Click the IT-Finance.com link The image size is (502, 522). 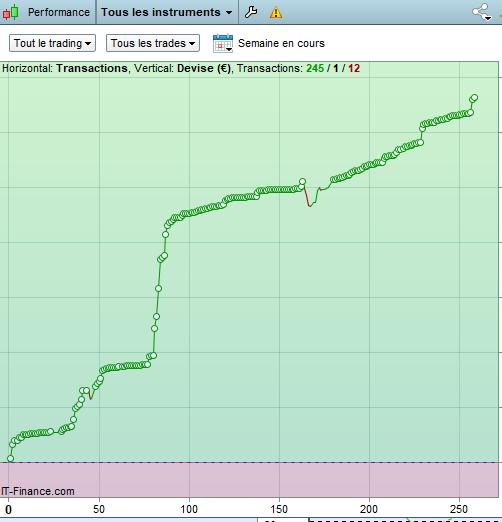coord(38,491)
